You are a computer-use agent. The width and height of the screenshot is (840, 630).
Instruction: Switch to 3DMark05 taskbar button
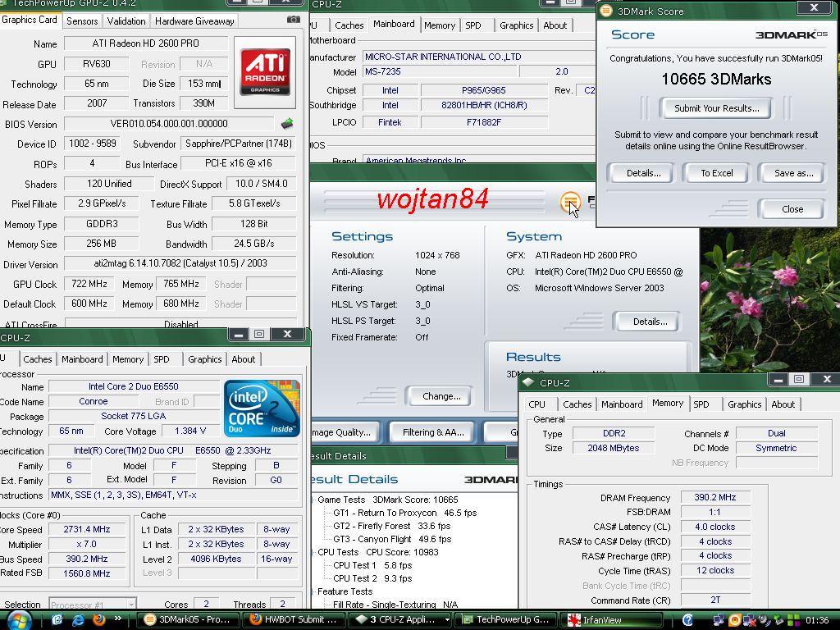click(x=188, y=620)
